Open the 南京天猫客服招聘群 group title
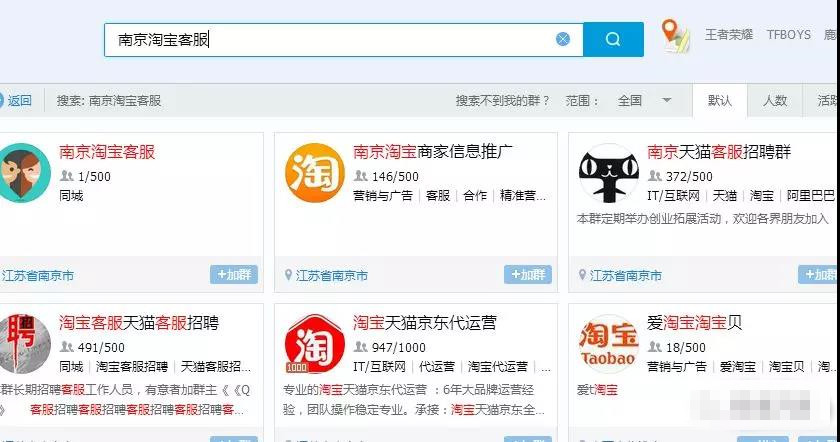Image resolution: width=840 pixels, height=442 pixels. (719, 152)
